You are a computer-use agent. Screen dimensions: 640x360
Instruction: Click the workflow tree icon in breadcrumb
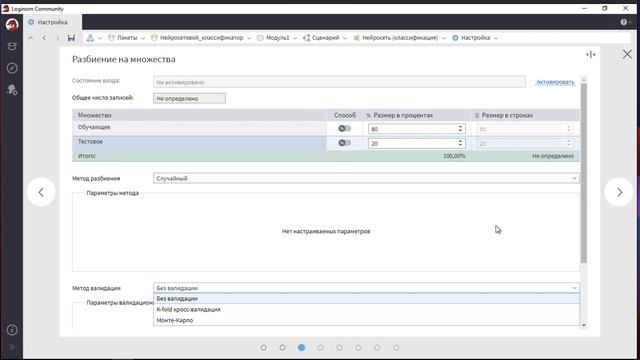pyautogui.click(x=90, y=38)
